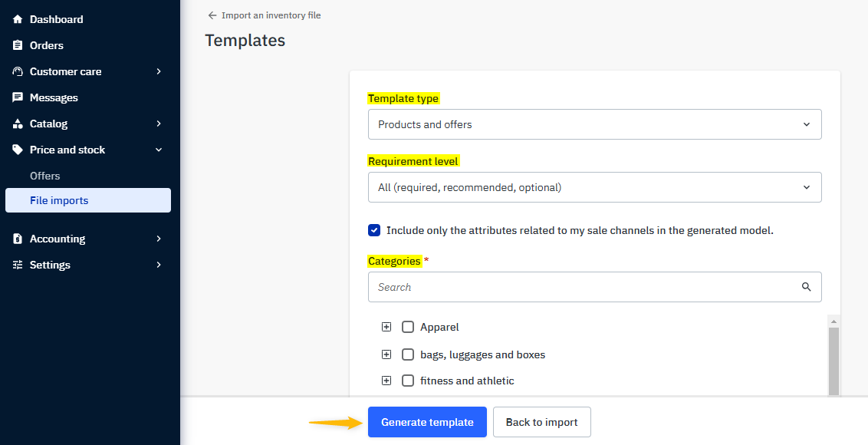Click the Settings sliders icon

point(18,265)
